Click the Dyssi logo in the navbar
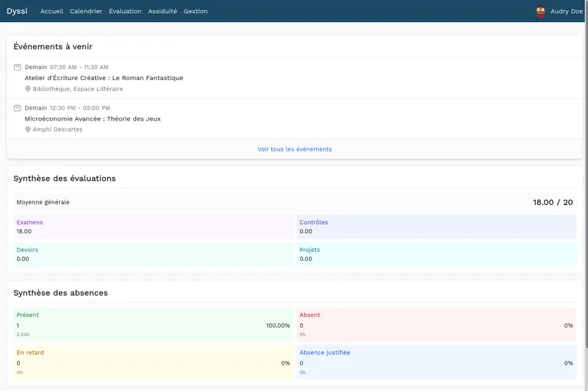The image size is (588, 391). (17, 11)
